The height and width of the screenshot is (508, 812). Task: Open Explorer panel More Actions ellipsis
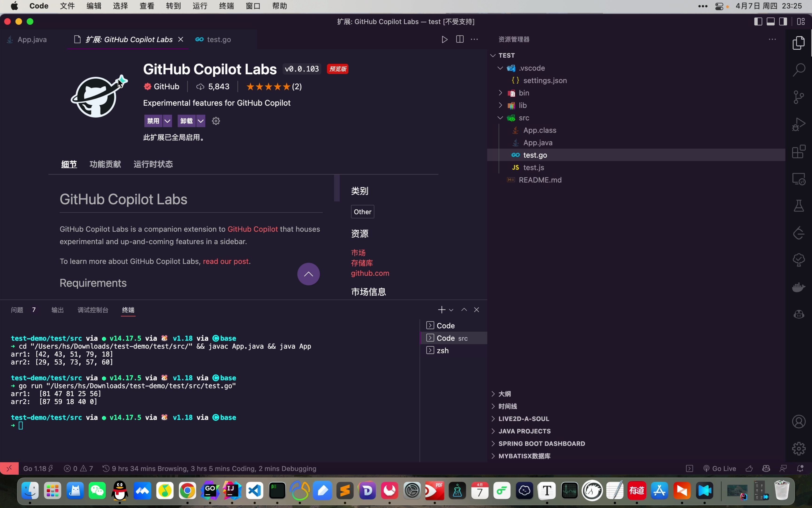pyautogui.click(x=772, y=39)
